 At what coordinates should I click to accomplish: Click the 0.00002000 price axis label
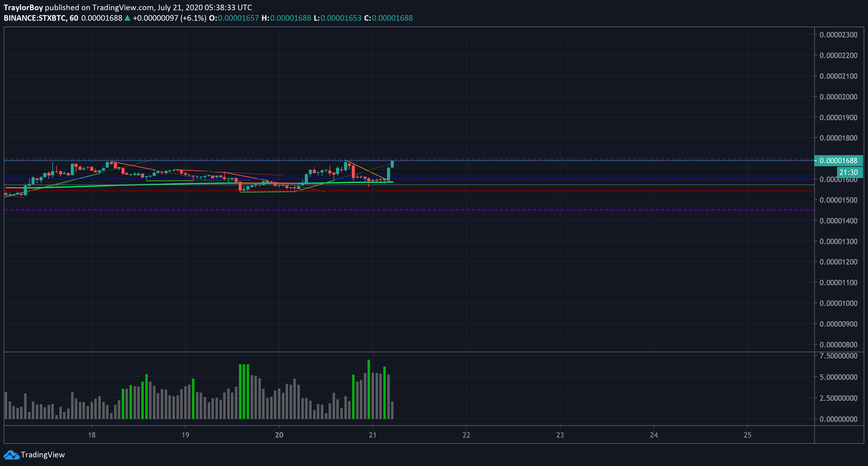pos(839,97)
